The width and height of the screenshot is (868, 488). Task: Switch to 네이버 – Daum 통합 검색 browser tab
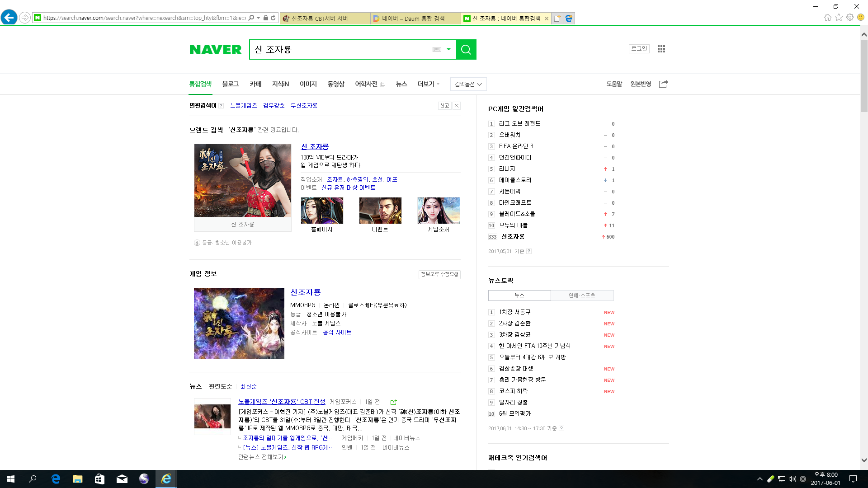tap(415, 19)
